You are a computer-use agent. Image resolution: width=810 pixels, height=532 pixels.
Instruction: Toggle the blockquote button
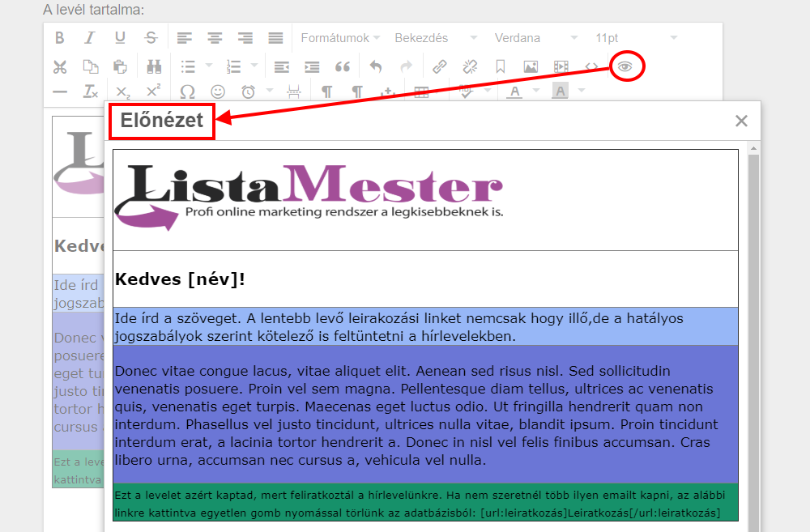(343, 66)
